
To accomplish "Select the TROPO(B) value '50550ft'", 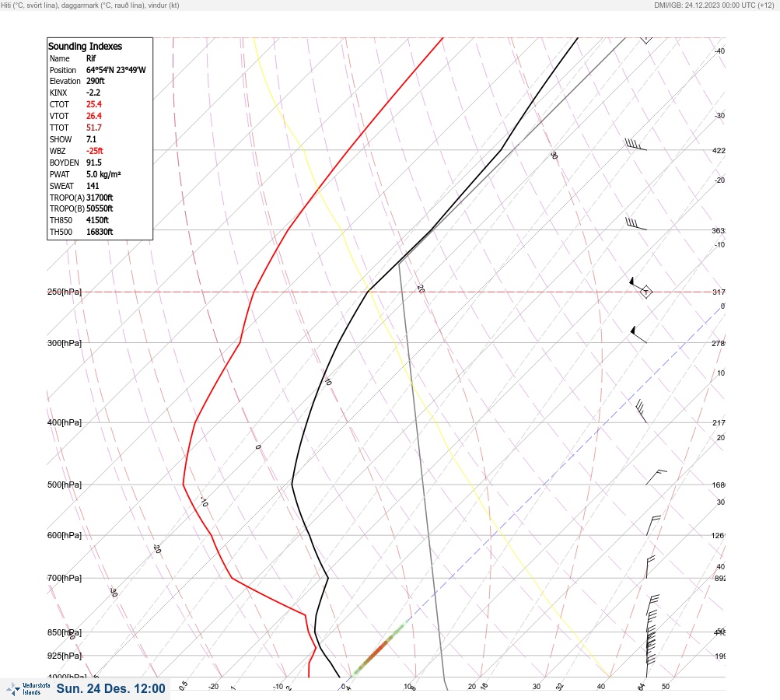I will coord(100,208).
